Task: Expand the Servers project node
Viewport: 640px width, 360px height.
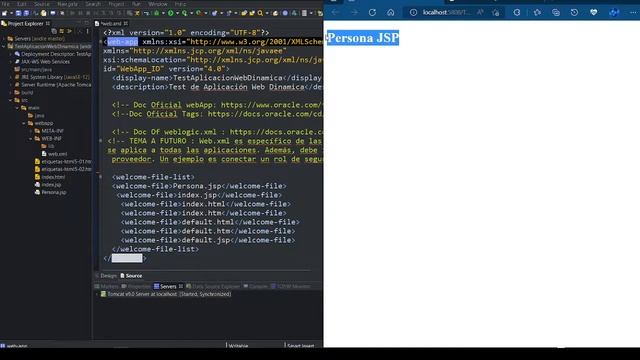Action: (x=4, y=39)
